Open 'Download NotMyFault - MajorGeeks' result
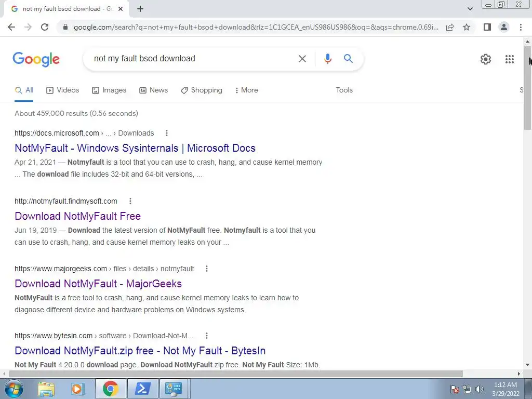 [x=98, y=284]
